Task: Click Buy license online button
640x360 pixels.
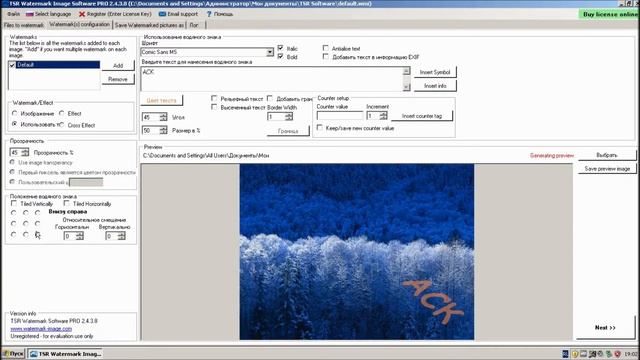Action: [609, 14]
